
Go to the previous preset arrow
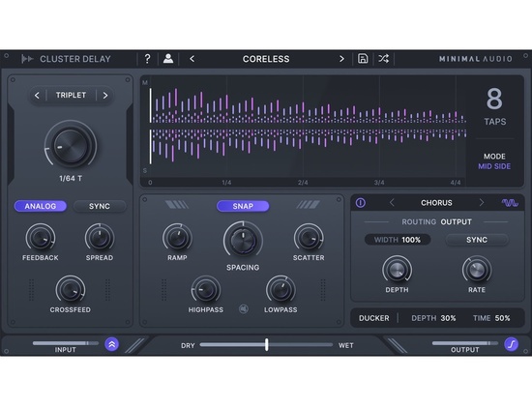pos(192,59)
